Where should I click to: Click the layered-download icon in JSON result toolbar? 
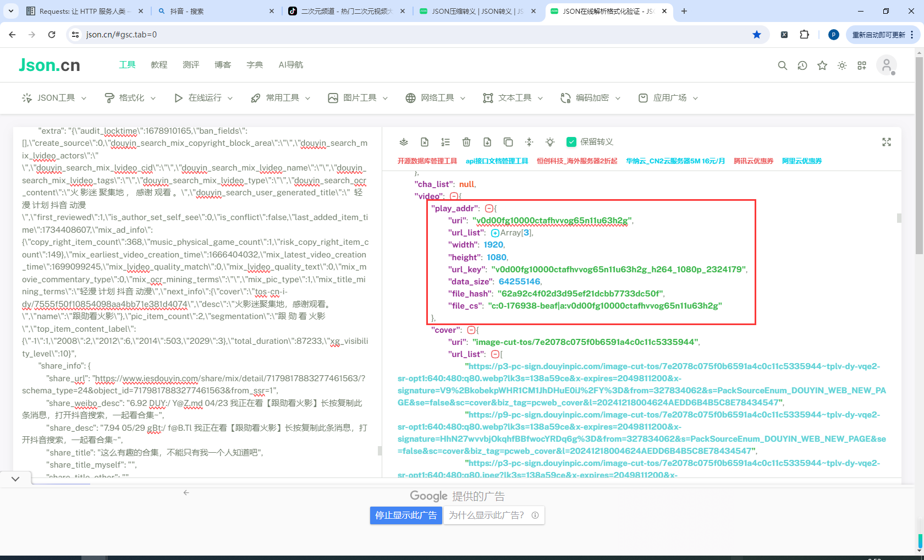click(404, 142)
